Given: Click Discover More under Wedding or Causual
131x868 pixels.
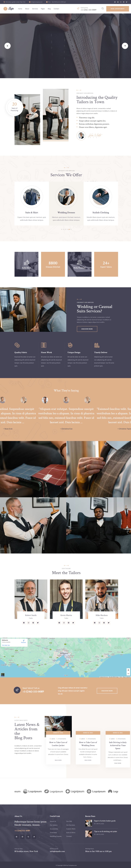Looking at the screenshot, I should pos(87,329).
